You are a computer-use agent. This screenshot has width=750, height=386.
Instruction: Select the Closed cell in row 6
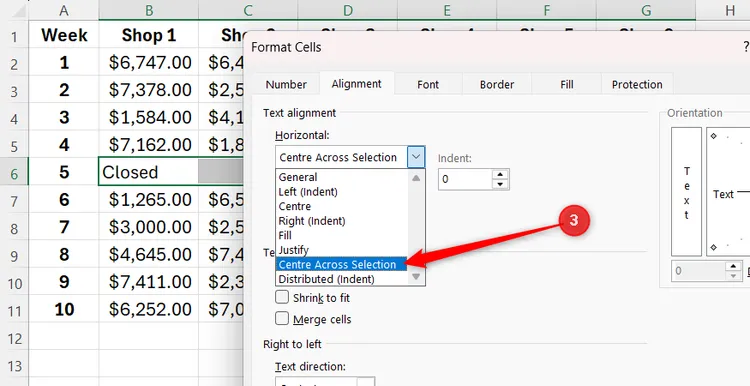click(149, 172)
